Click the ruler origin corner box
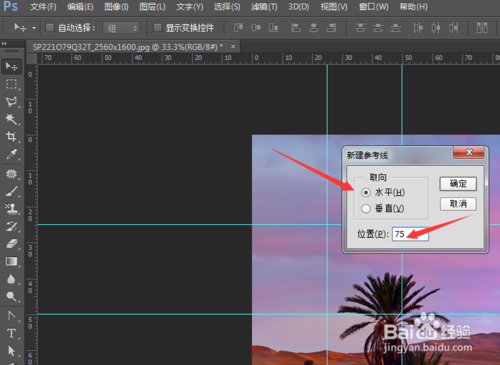Screen dimensions: 500x365 (x=32, y=58)
